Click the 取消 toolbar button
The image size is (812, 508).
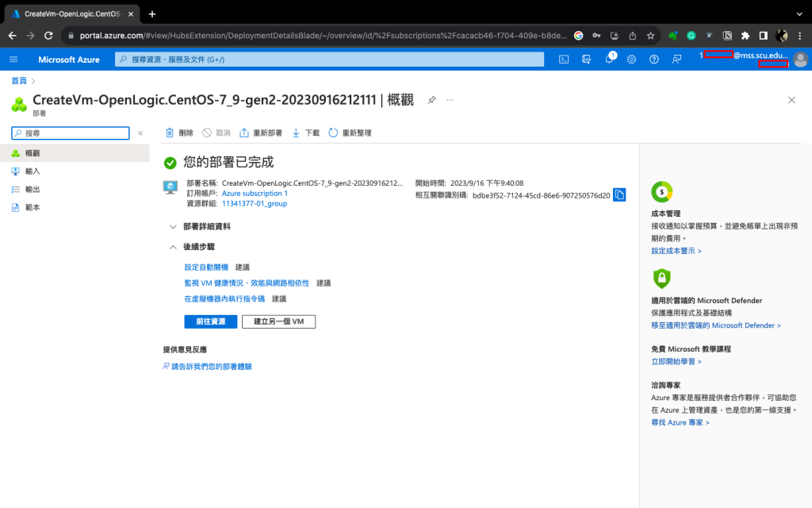(216, 133)
